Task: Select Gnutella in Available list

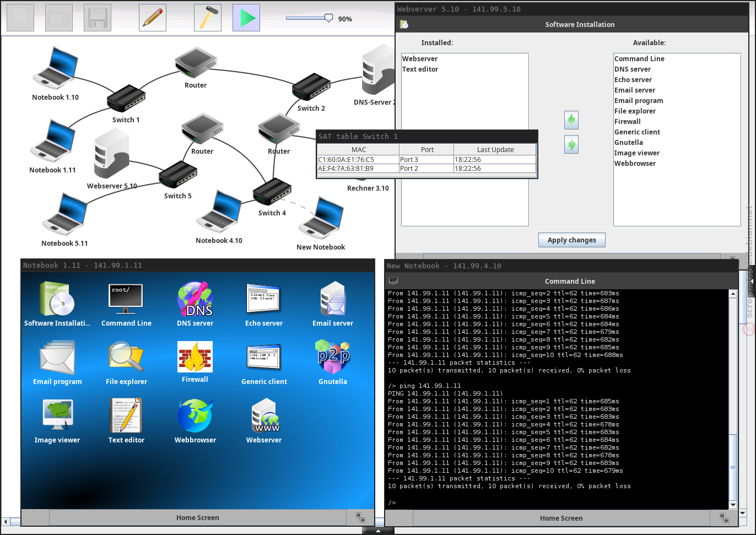Action: [629, 142]
